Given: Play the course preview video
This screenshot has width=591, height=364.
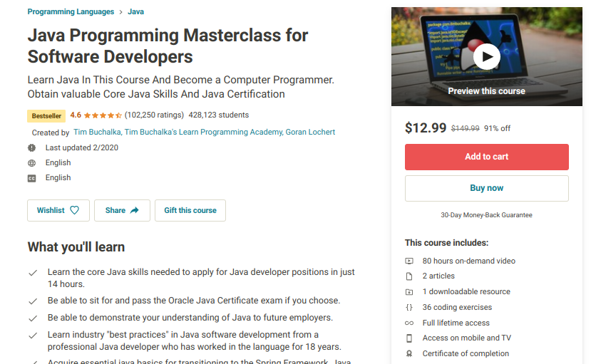Looking at the screenshot, I should coord(487,56).
